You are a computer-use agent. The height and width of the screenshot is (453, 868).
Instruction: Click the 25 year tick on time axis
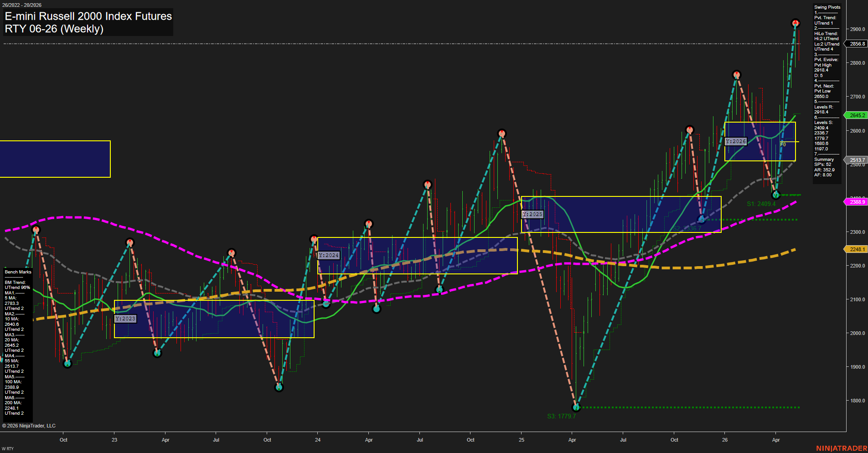tap(522, 440)
